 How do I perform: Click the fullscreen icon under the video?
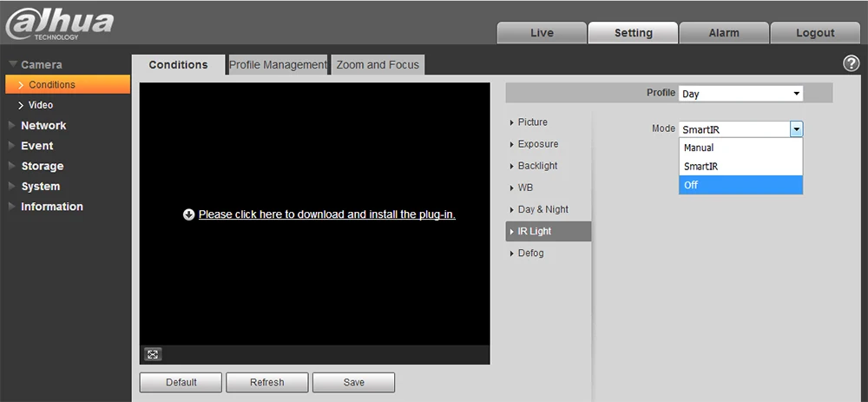[x=153, y=354]
